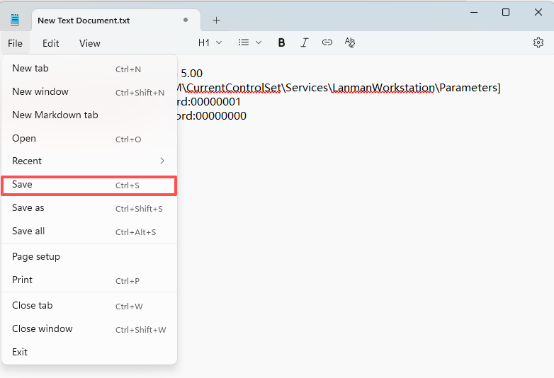Toggle italic formatting

(304, 43)
